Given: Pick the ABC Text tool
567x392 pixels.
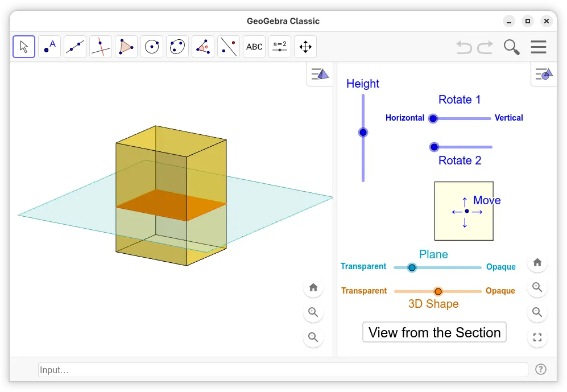Looking at the screenshot, I should tap(254, 47).
